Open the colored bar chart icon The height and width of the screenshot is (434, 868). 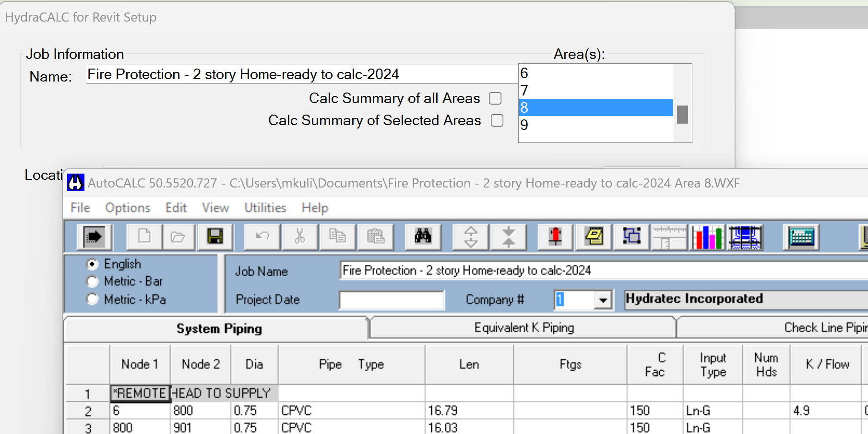[707, 236]
